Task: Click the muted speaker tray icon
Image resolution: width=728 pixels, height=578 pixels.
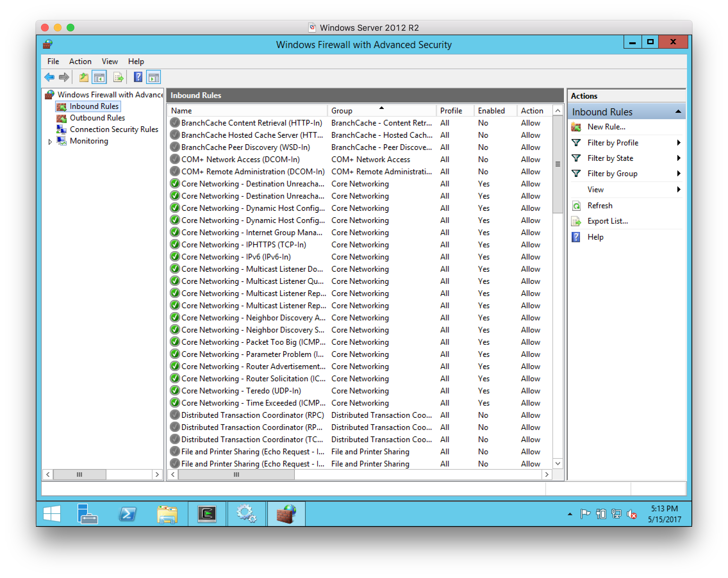Action: [632, 514]
